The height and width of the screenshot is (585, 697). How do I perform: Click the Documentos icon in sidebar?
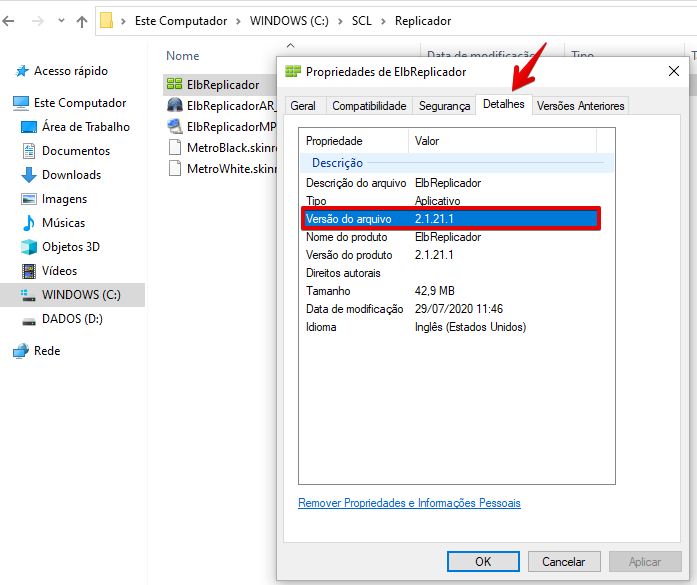point(29,151)
